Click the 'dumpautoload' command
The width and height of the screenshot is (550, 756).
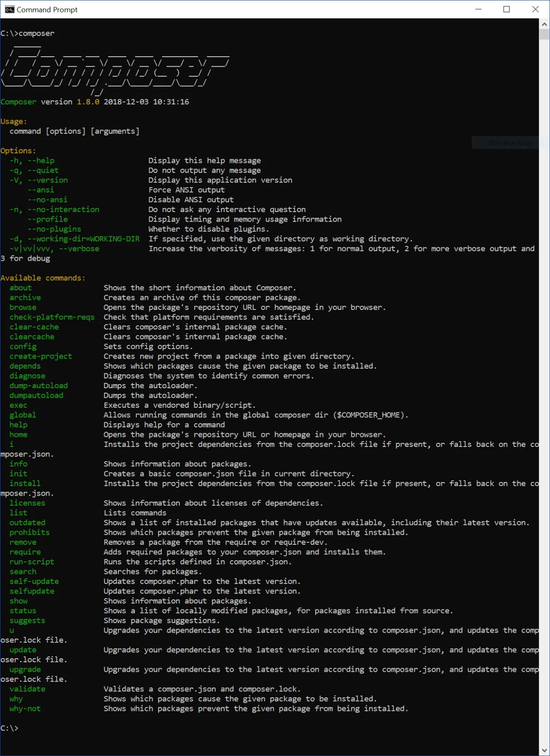[x=37, y=395]
